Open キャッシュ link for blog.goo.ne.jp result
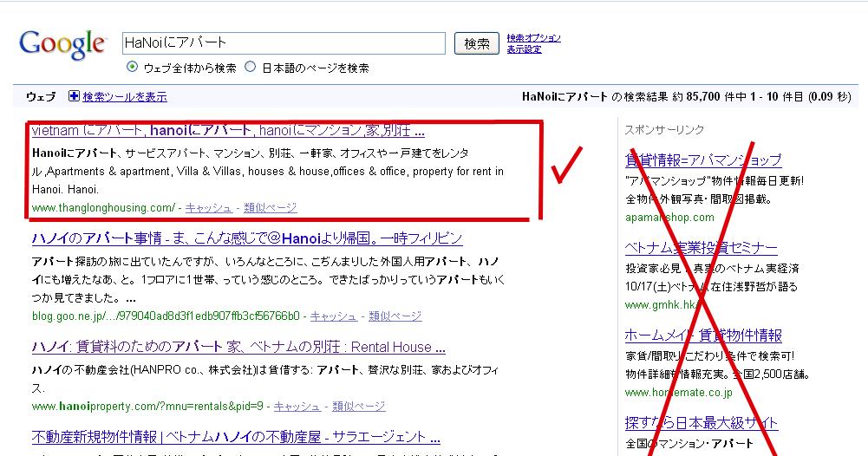 [333, 316]
